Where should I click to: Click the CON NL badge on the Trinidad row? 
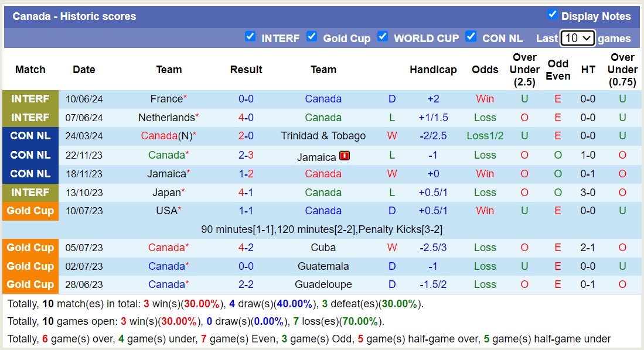[x=30, y=136]
